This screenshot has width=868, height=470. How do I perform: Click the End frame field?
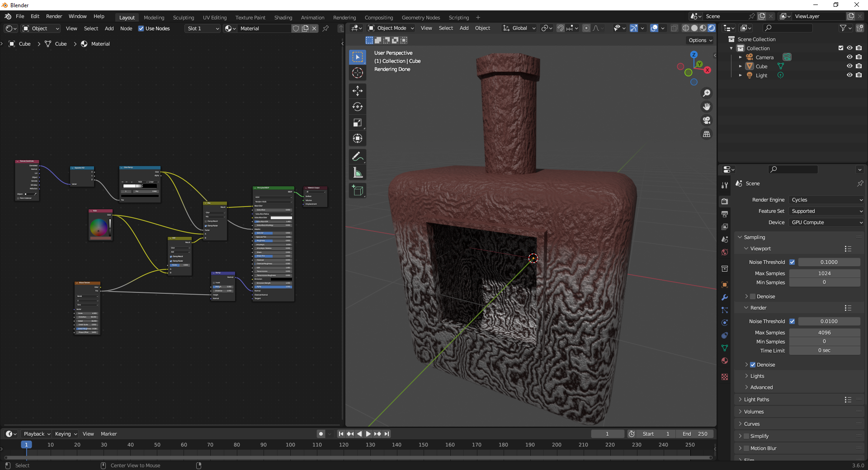pyautogui.click(x=695, y=434)
